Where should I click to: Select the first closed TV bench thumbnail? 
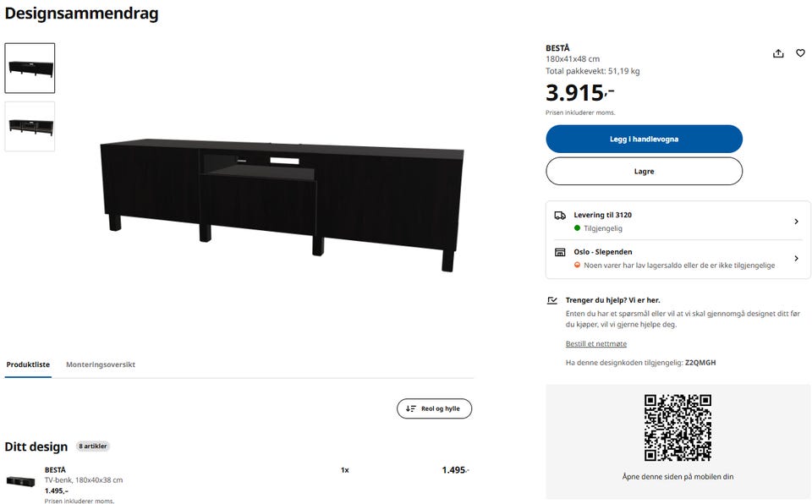pos(30,68)
